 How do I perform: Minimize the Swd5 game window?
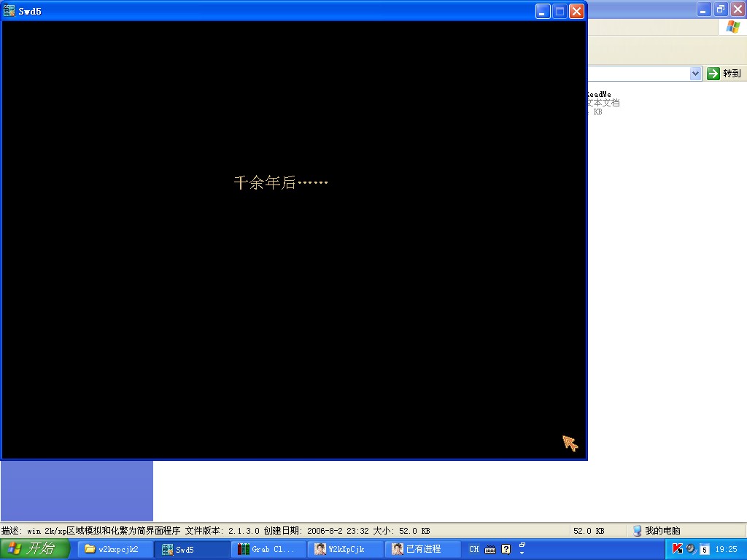[542, 11]
